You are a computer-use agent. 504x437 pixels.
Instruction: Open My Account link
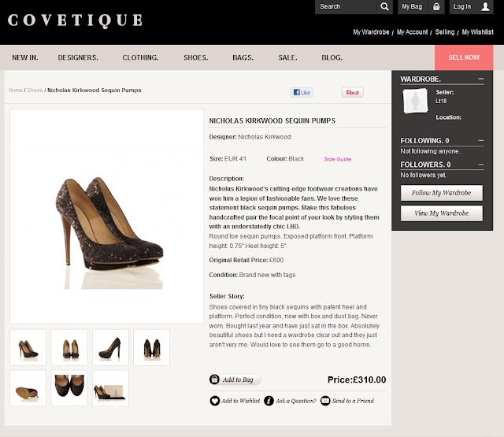[x=412, y=32]
